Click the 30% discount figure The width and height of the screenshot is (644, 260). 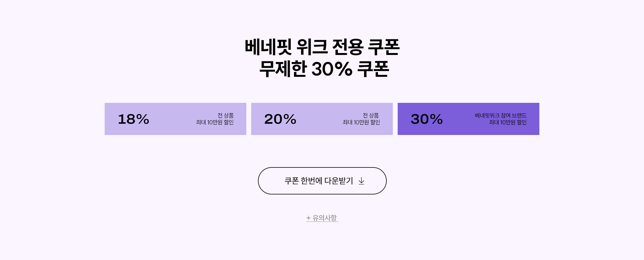click(x=427, y=119)
